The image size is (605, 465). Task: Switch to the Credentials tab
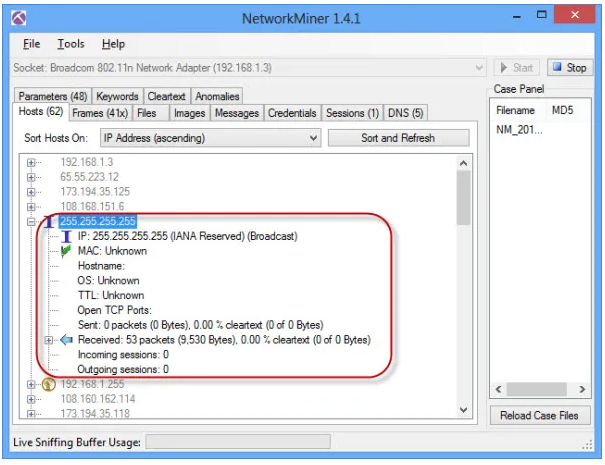(292, 113)
